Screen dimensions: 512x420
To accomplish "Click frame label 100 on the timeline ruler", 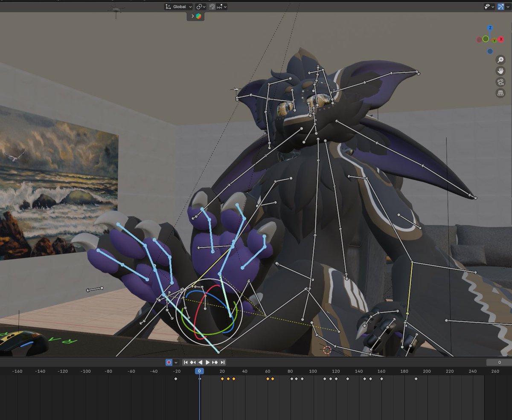I will click(x=313, y=371).
